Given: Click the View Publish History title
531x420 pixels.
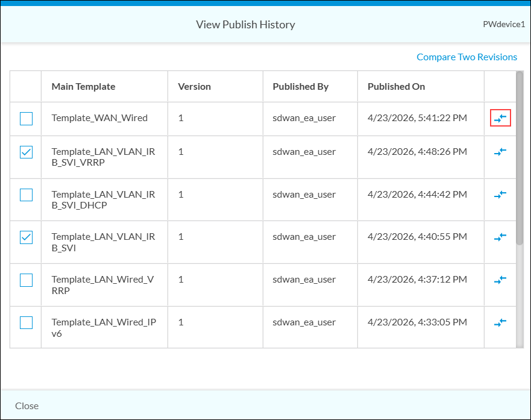Looking at the screenshot, I should pyautogui.click(x=245, y=24).
